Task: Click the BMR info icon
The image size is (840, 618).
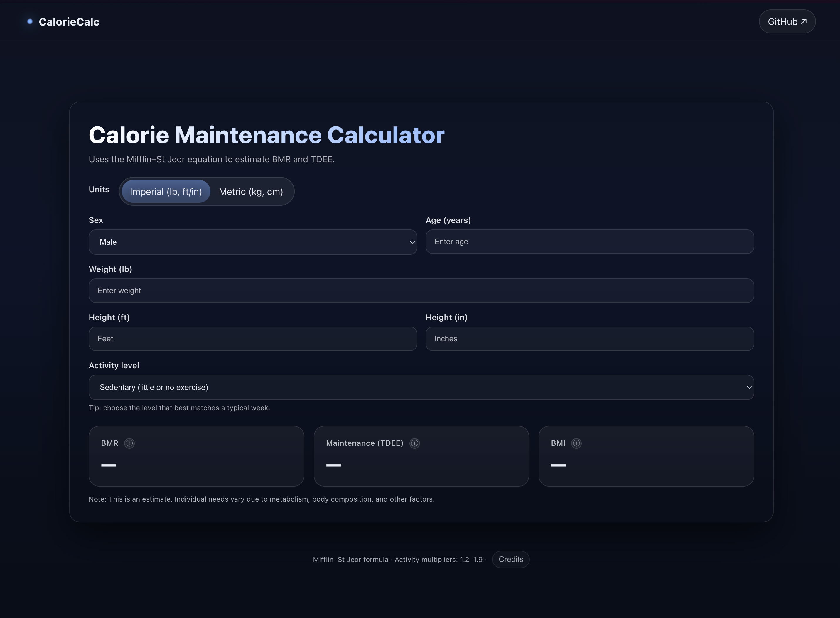Action: [129, 443]
